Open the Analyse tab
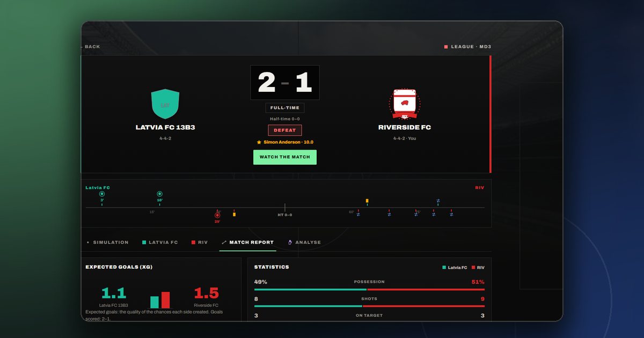The height and width of the screenshot is (338, 644). tap(304, 243)
